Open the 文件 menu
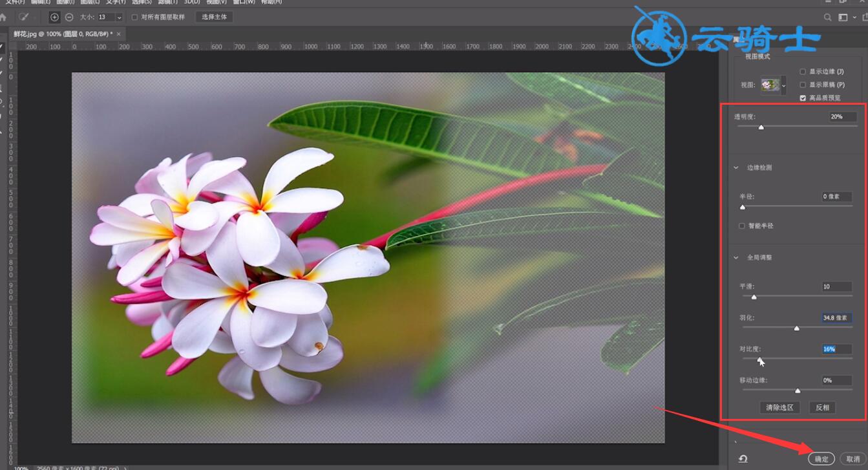 point(14,2)
